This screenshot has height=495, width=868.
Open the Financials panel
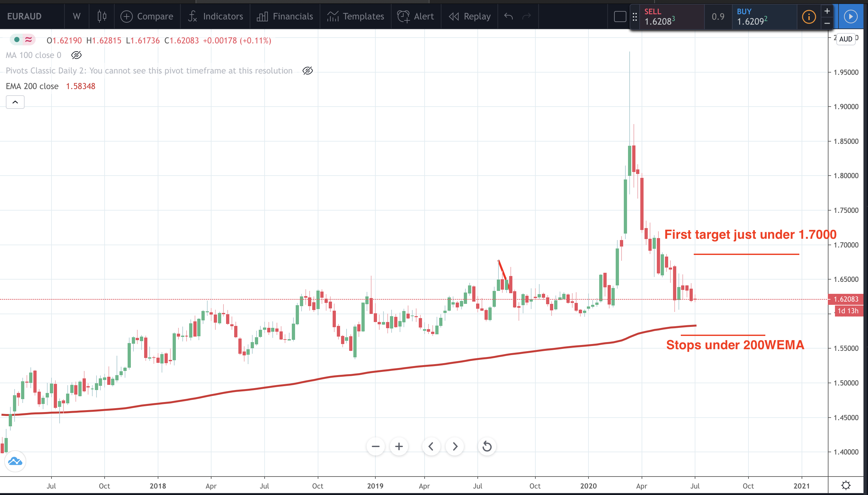285,16
